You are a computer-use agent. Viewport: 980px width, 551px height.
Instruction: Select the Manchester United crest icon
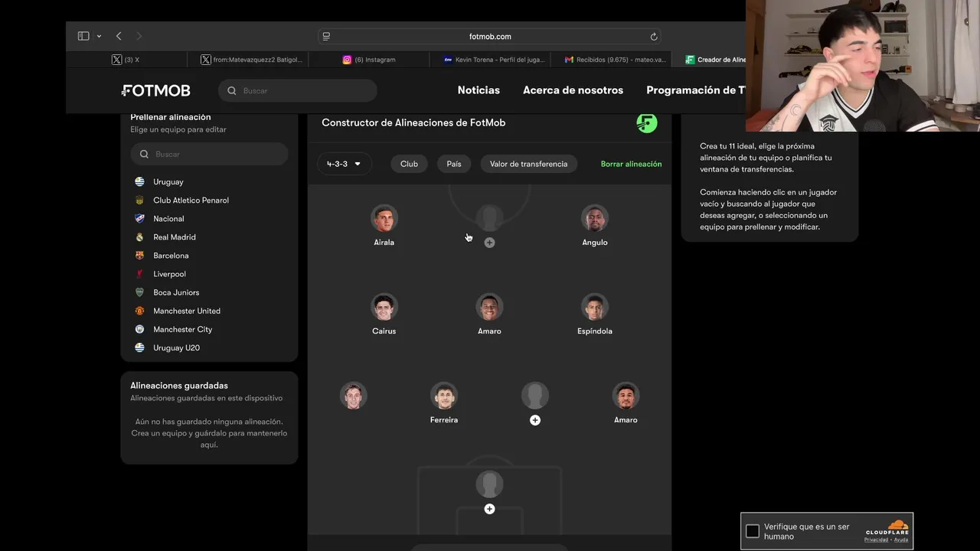pos(139,311)
